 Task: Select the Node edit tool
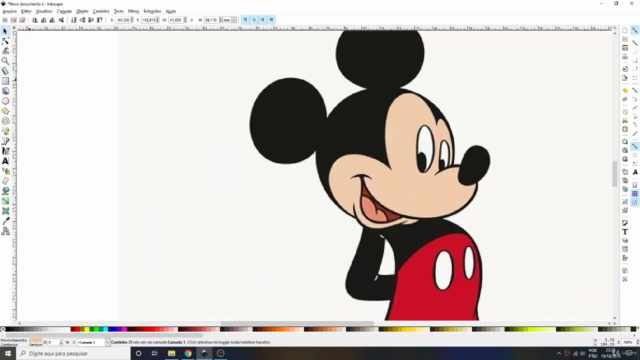click(5, 41)
